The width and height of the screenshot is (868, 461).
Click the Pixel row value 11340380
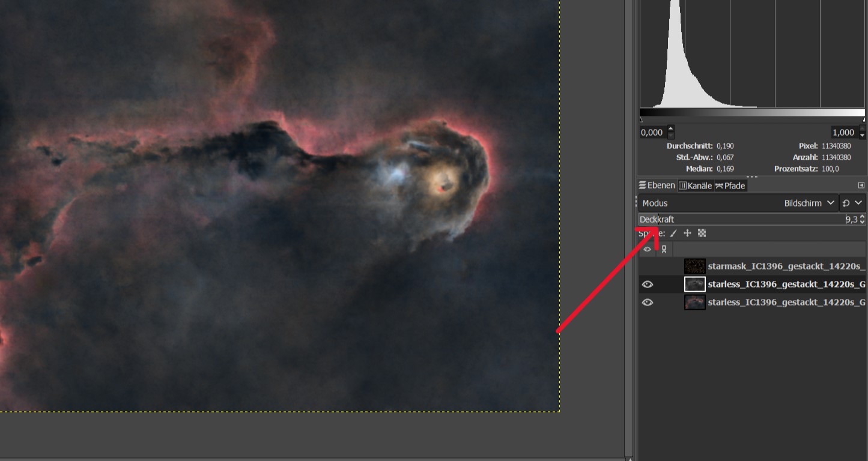(836, 146)
